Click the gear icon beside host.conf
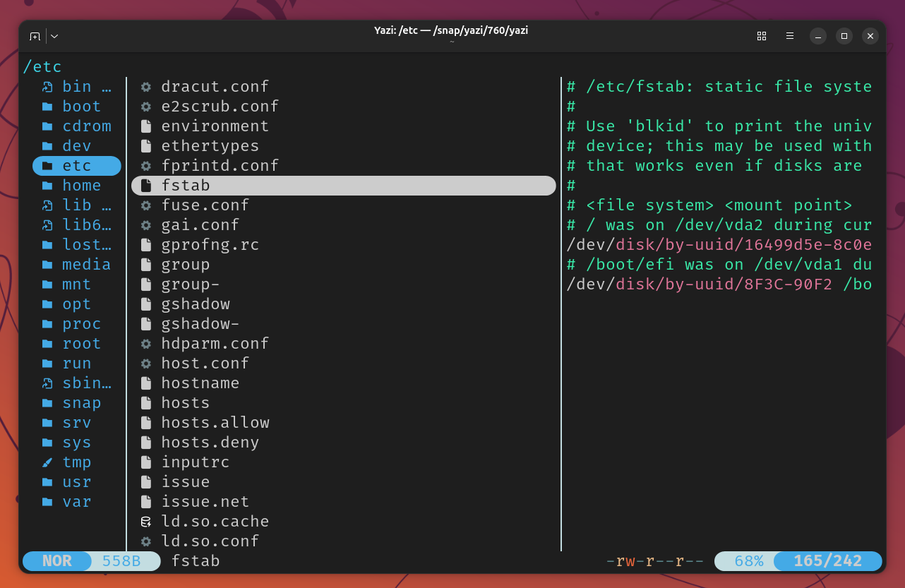The height and width of the screenshot is (588, 905). [146, 364]
